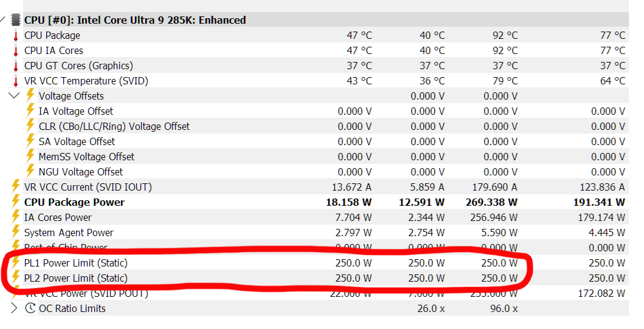Viewport: 644px width, 329px height.
Task: Select the CPU GT Cores (Graphics) row
Action: coord(78,66)
